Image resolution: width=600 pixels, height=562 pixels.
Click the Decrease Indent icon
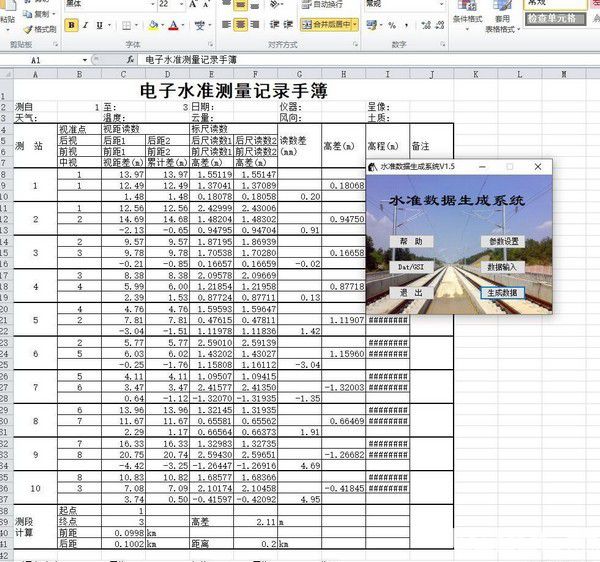[x=274, y=24]
